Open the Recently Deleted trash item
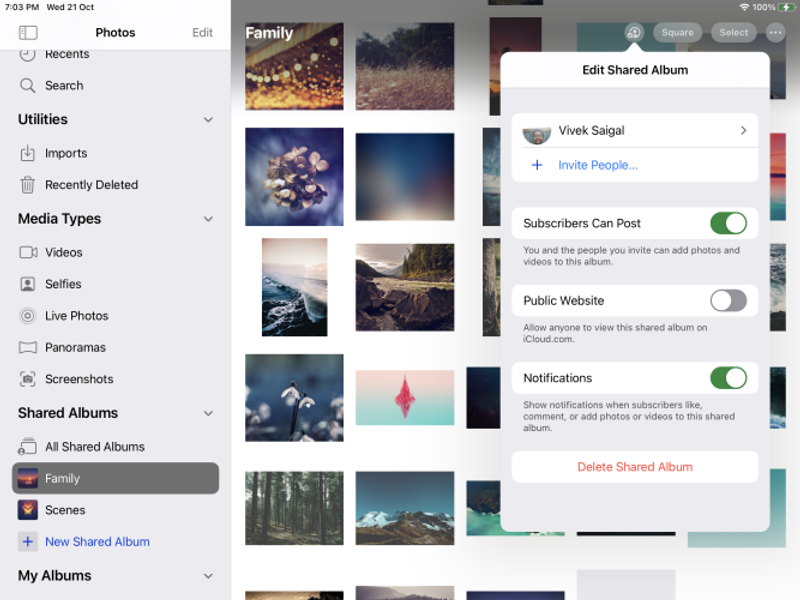The image size is (800, 600). tap(91, 185)
